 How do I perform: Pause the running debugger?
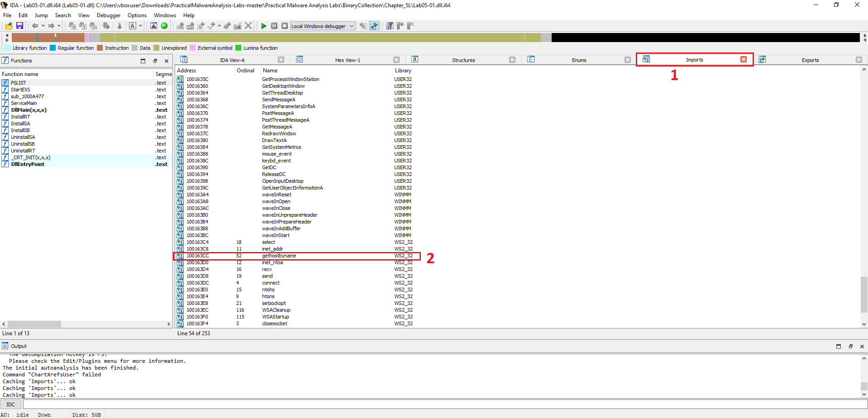274,26
